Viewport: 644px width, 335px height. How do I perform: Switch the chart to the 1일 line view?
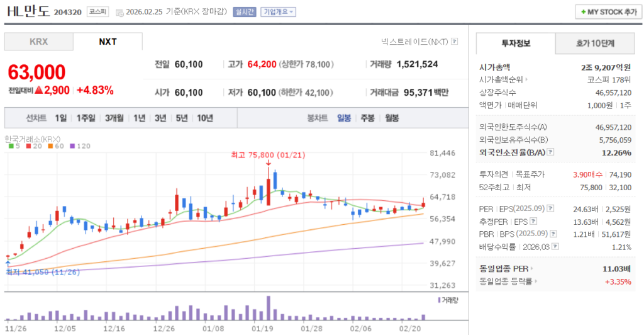(x=60, y=118)
